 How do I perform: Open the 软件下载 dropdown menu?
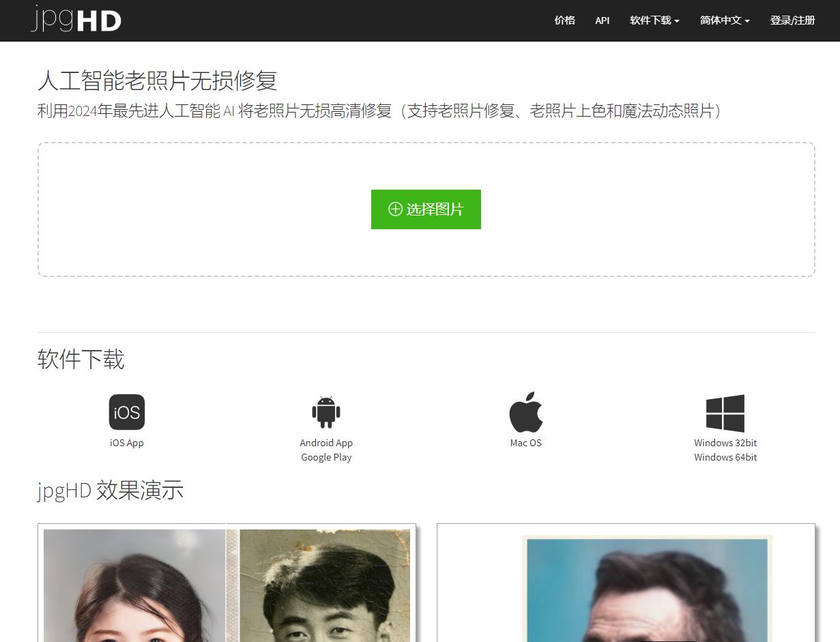653,20
